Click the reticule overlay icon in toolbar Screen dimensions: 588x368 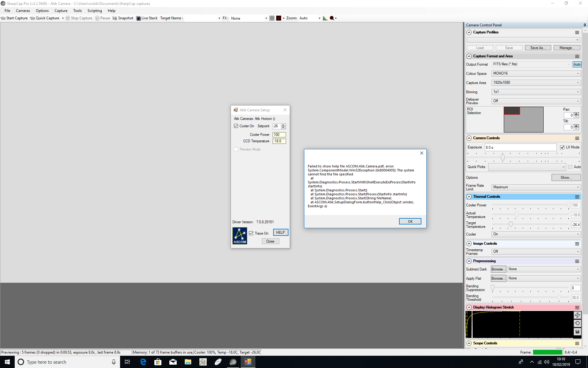pos(279,18)
